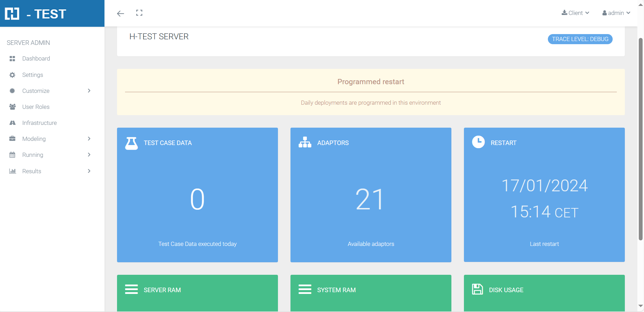Expand the Results submenu chevron
The height and width of the screenshot is (312, 644).
coord(89,171)
